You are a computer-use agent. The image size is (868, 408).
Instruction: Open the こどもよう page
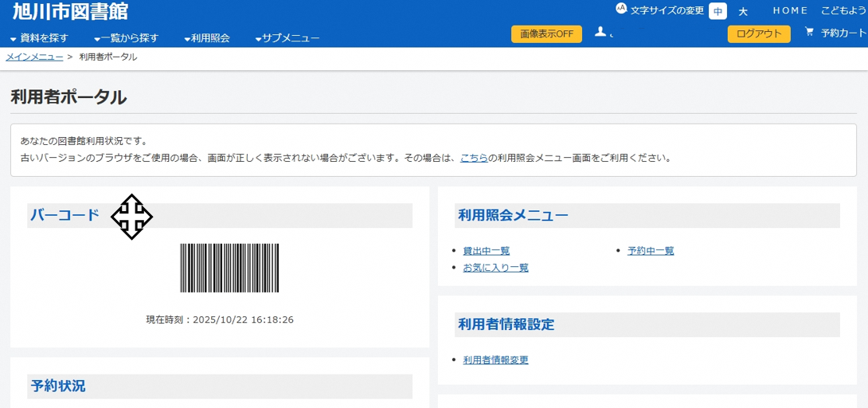pyautogui.click(x=844, y=10)
